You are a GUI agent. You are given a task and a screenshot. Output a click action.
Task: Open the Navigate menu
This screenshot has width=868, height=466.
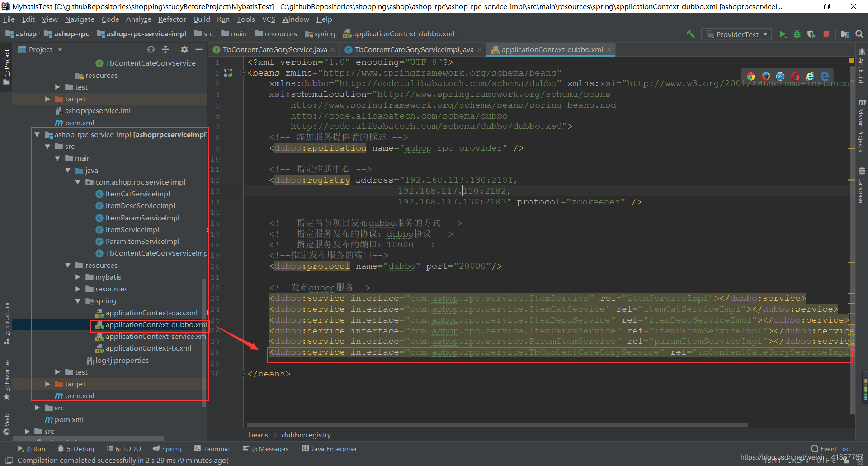[80, 19]
